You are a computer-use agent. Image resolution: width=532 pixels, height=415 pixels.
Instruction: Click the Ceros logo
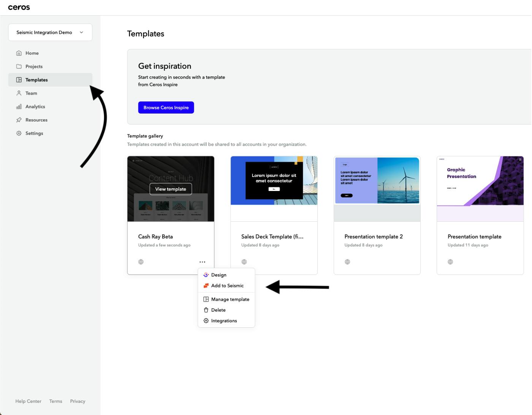[x=19, y=7]
